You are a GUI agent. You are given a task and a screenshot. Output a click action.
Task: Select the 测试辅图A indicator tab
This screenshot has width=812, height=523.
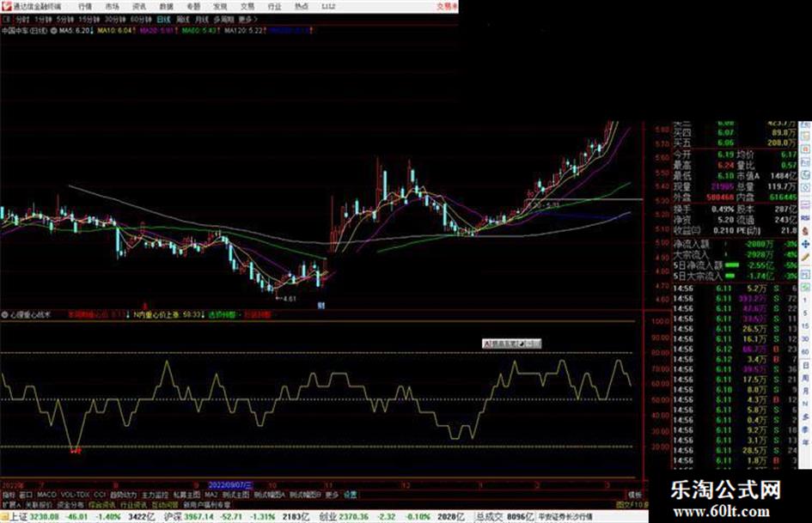pos(270,495)
